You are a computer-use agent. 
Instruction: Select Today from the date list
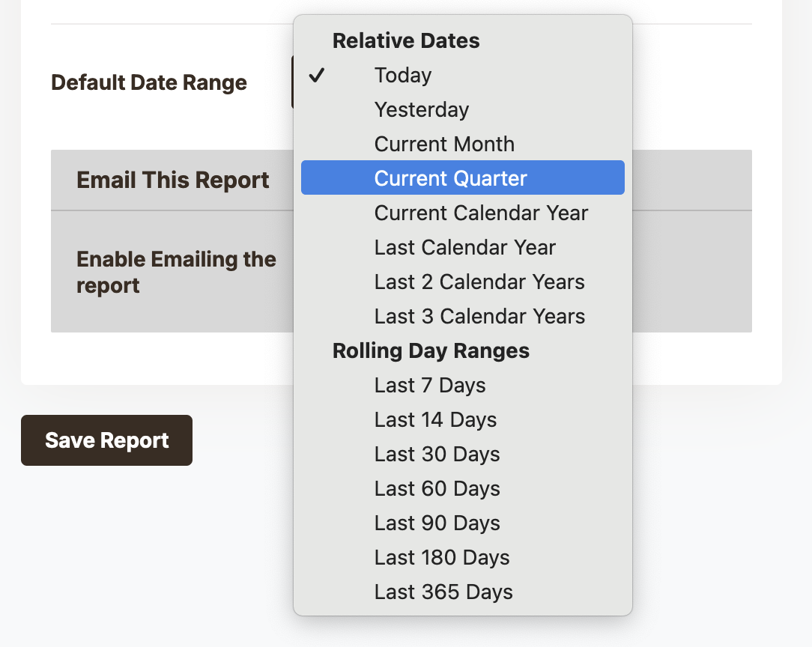coord(403,76)
